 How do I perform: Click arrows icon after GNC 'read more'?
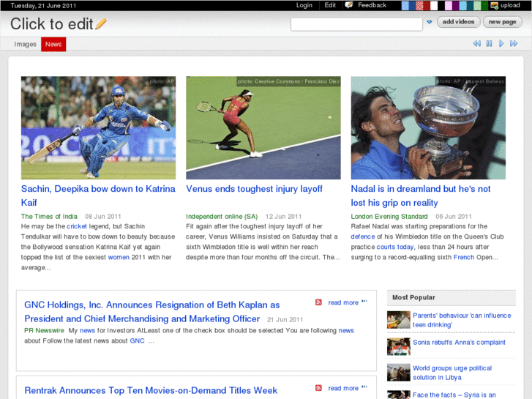coord(364,301)
